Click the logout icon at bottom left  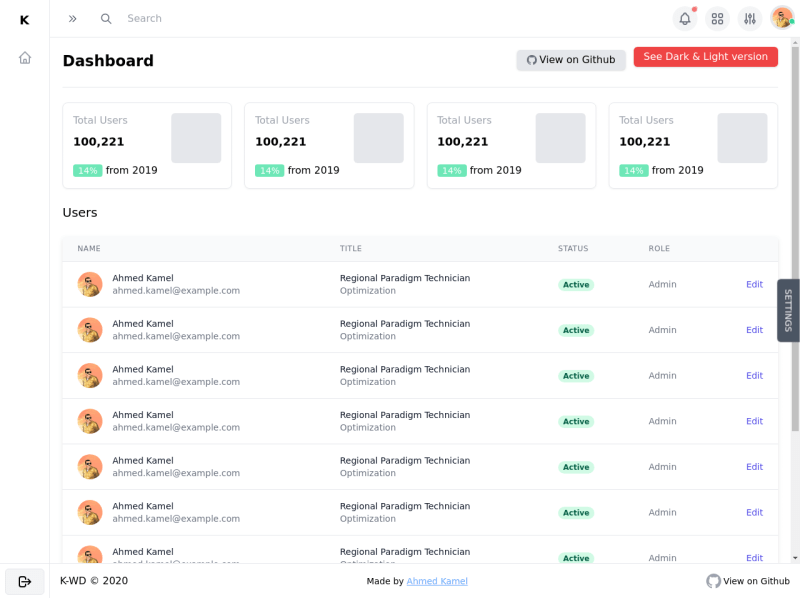(24, 581)
